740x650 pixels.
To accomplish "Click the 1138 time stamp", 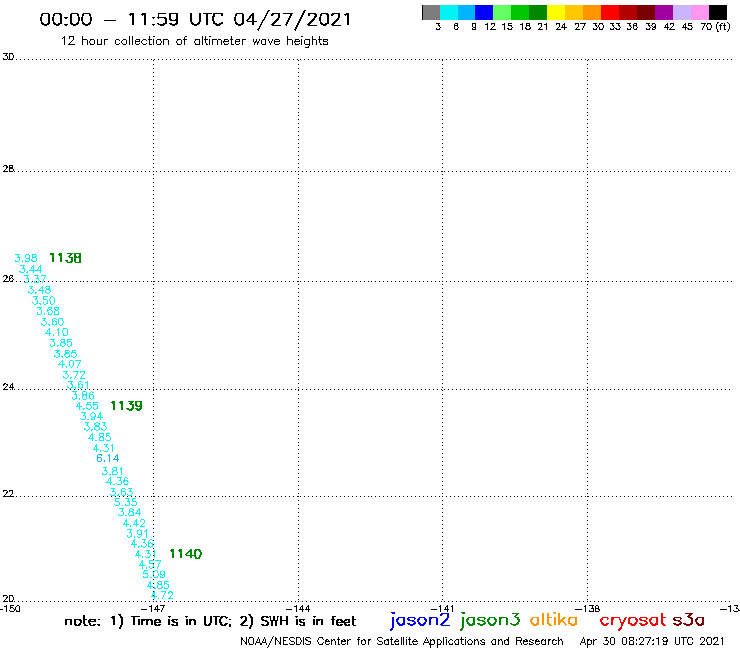I will pos(65,258).
